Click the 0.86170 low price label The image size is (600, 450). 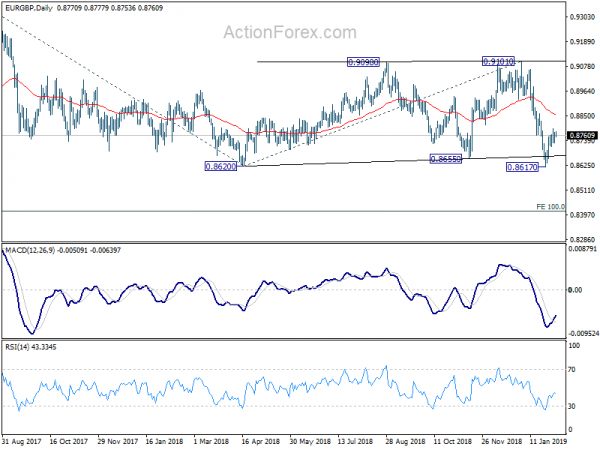pos(522,167)
